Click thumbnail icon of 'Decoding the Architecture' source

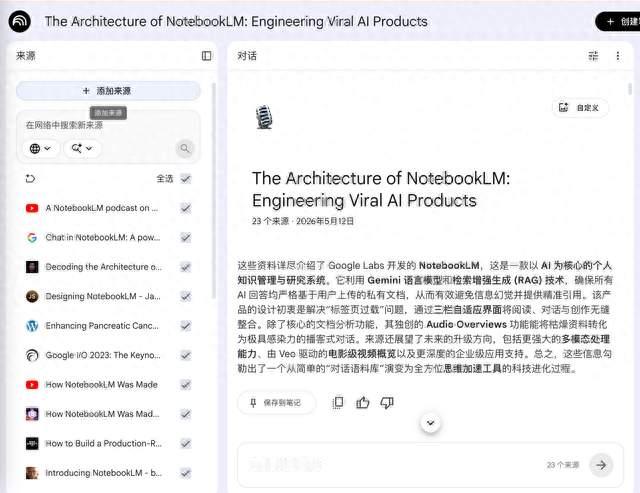[x=32, y=267]
